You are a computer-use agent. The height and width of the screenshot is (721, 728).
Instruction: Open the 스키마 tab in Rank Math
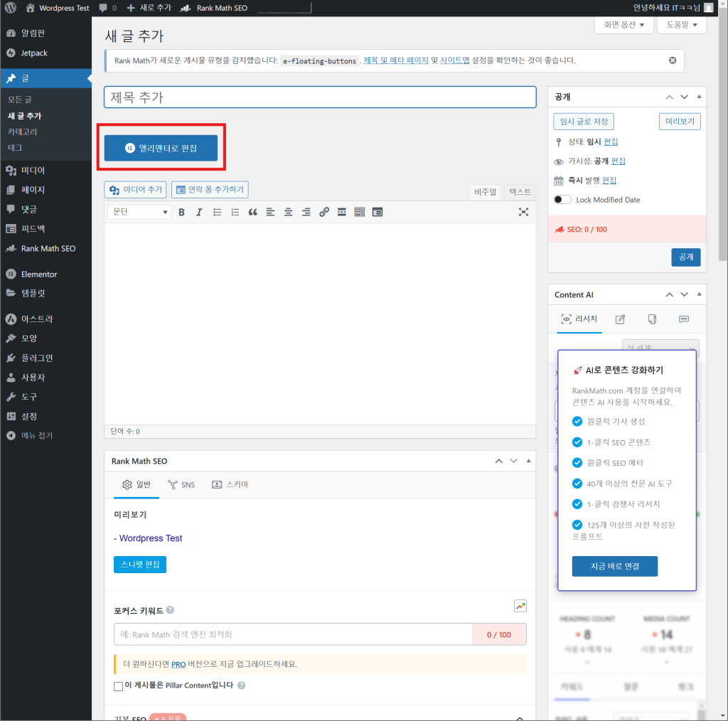point(230,485)
